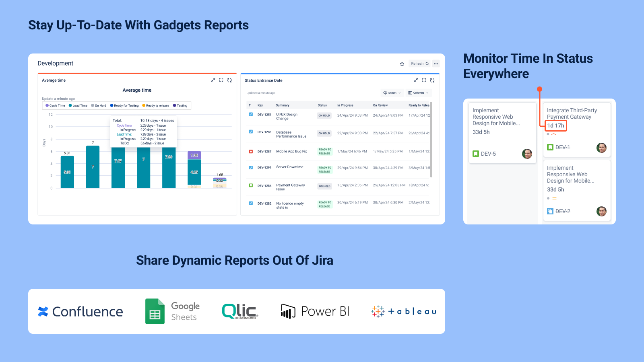Click the Power BI logo

pos(315,311)
